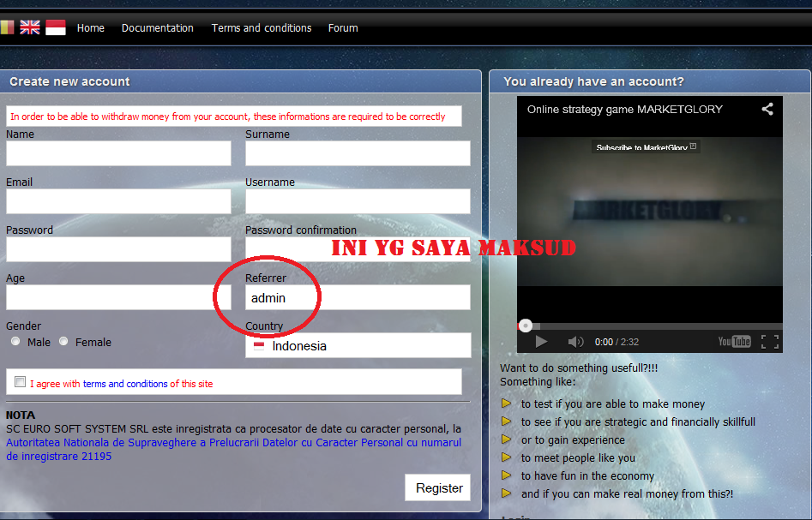
Task: Focus the Name input field
Action: 118,153
